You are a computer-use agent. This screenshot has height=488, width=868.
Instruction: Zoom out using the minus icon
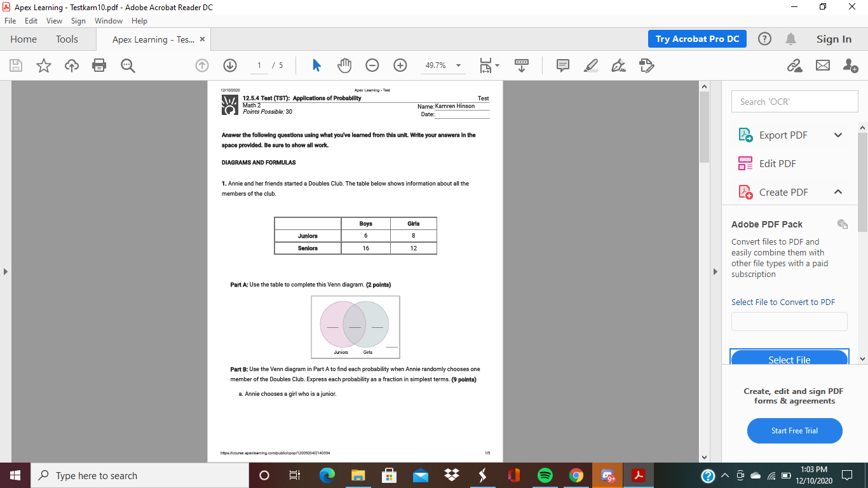coord(372,65)
